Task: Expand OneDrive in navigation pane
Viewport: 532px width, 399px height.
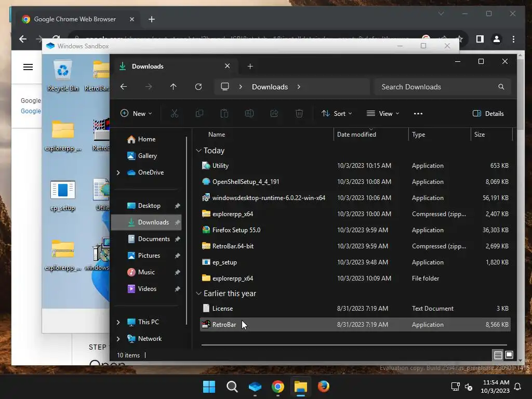Action: point(118,172)
